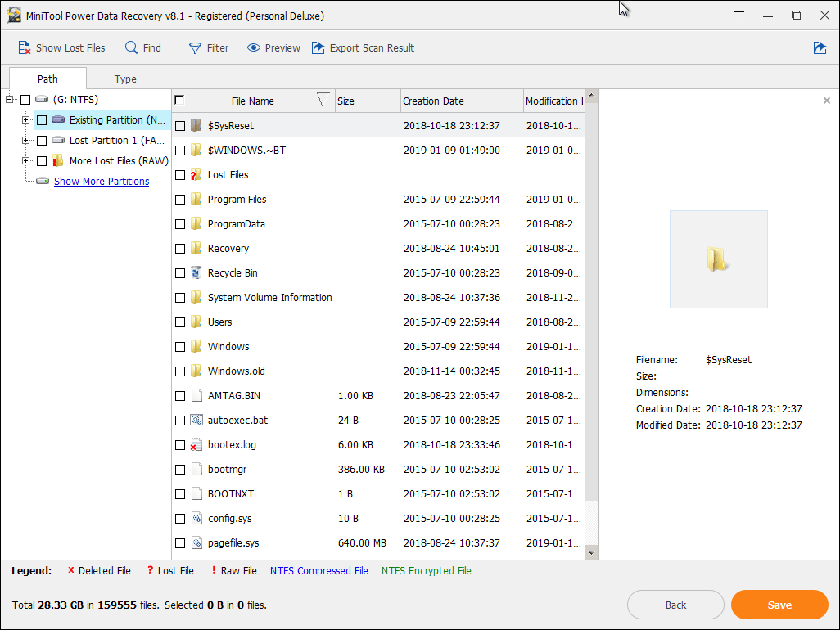Click the 640.00 MB size cell
This screenshot has width=840, height=630.
362,542
